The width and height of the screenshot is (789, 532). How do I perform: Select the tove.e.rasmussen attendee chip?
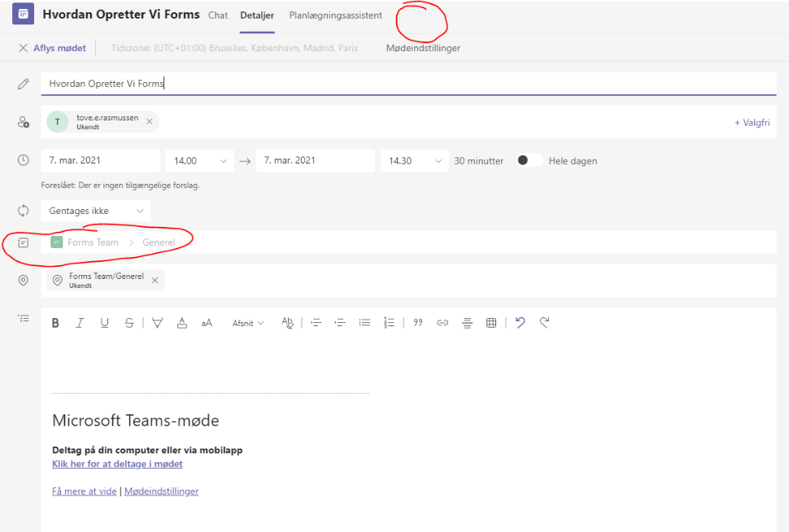point(102,122)
